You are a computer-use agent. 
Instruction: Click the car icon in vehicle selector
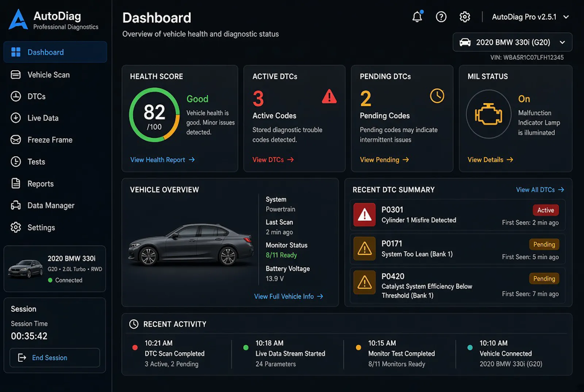(465, 42)
